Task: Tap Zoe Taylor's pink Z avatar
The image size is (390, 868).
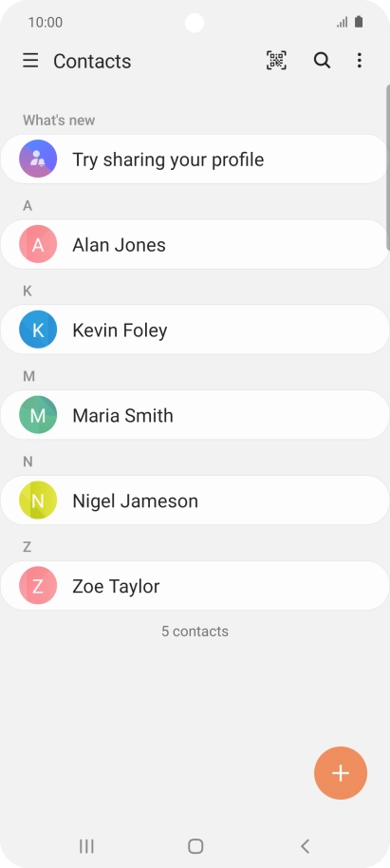Action: click(x=38, y=585)
